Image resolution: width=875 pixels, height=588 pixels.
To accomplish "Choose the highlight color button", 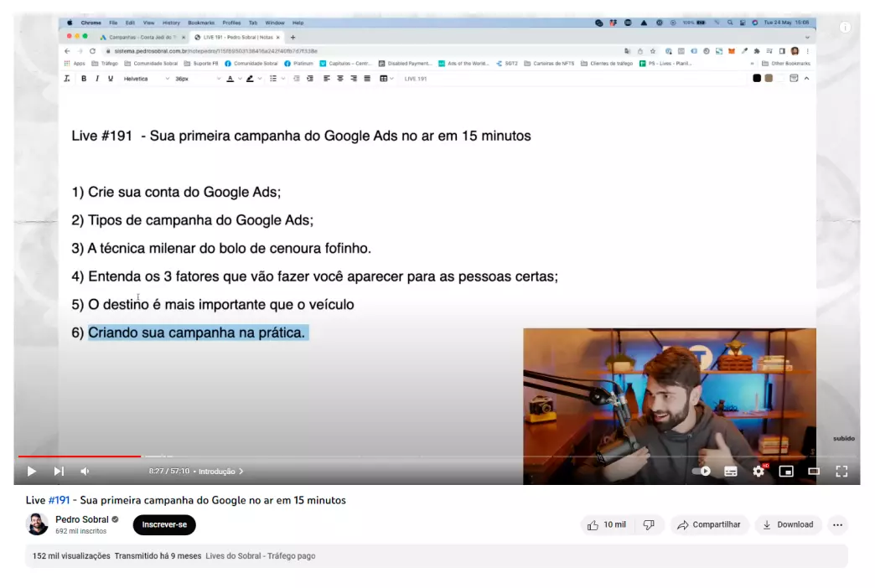I will tap(250, 79).
